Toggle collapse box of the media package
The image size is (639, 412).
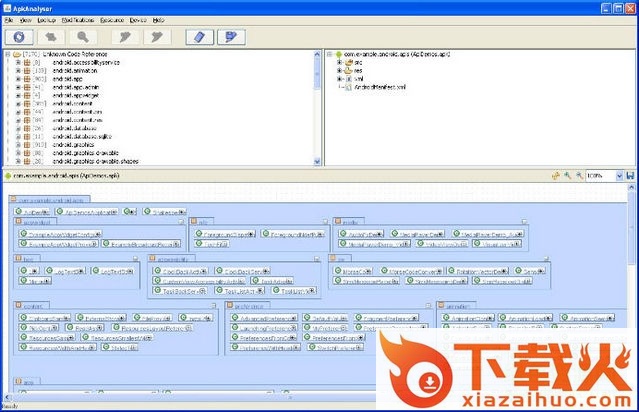tap(524, 222)
